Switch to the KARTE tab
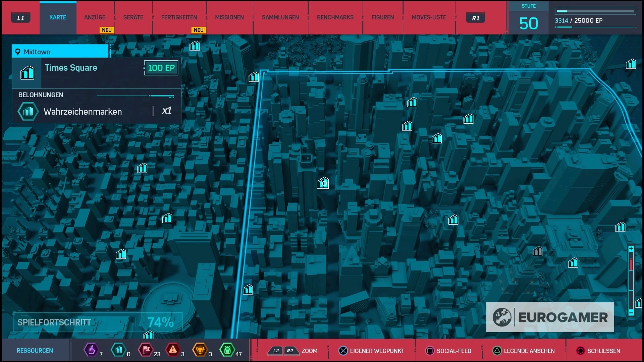This screenshot has width=644, height=362. pyautogui.click(x=58, y=17)
